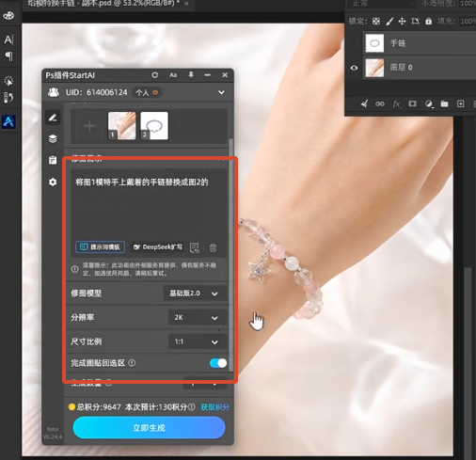Click lock position move icon
476x460 pixels.
coord(402,22)
